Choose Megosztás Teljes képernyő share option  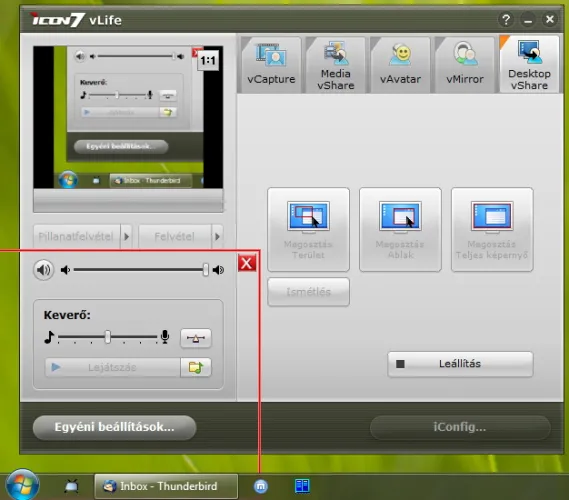pos(492,229)
